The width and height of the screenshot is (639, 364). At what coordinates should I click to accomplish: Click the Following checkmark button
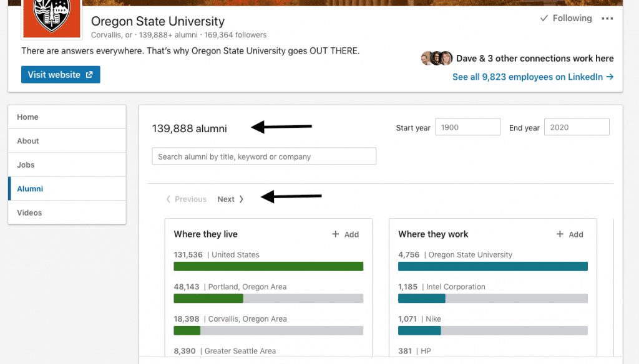pos(565,18)
